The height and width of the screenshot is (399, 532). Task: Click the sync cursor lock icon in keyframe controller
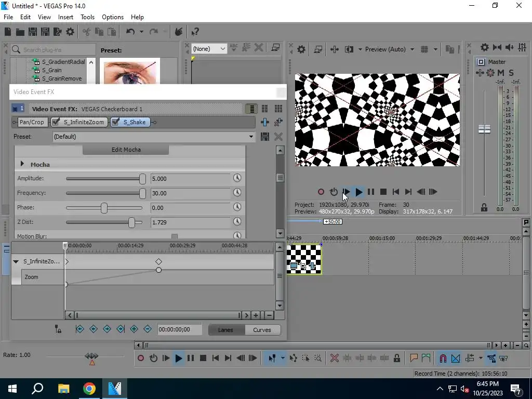pyautogui.click(x=58, y=329)
